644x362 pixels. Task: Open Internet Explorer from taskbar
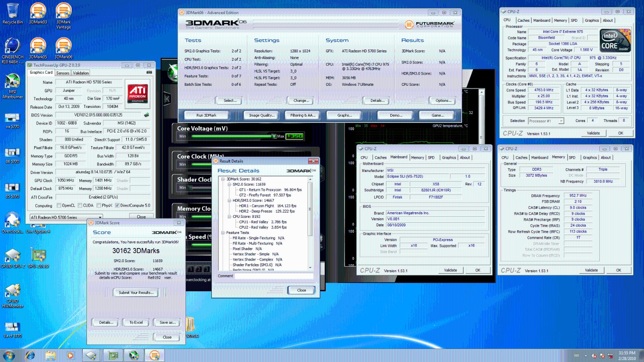click(30, 355)
